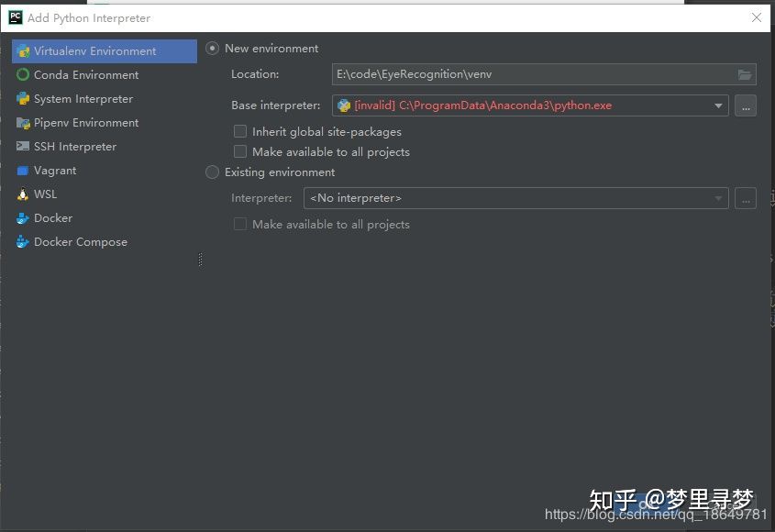The image size is (775, 532).
Task: Select New environment radio button
Action: click(212, 49)
